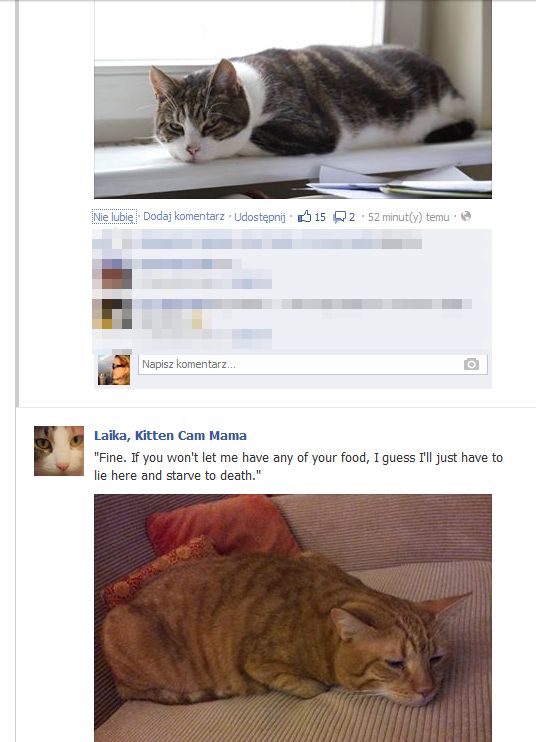The image size is (536, 742).
Task: Click your avatar beside the comment box
Action: (114, 370)
